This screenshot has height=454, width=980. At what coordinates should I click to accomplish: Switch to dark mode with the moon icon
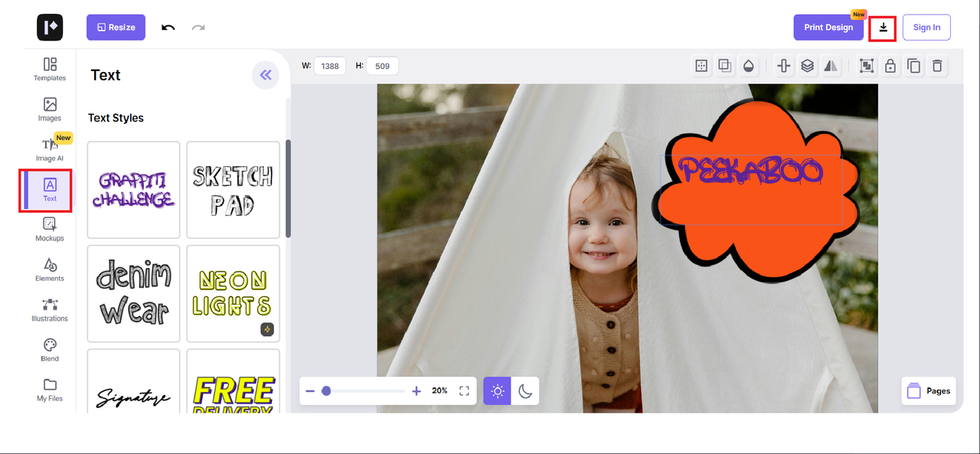tap(525, 391)
